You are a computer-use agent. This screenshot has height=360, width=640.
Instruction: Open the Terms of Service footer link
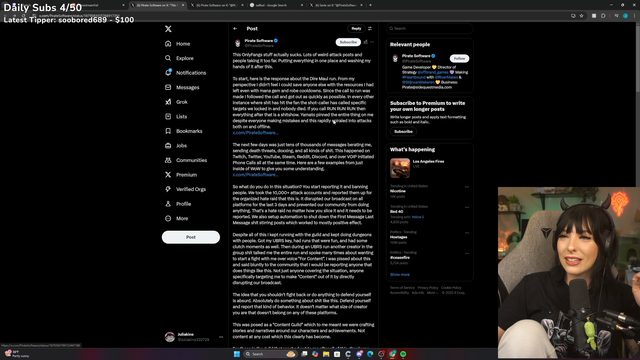402,288
